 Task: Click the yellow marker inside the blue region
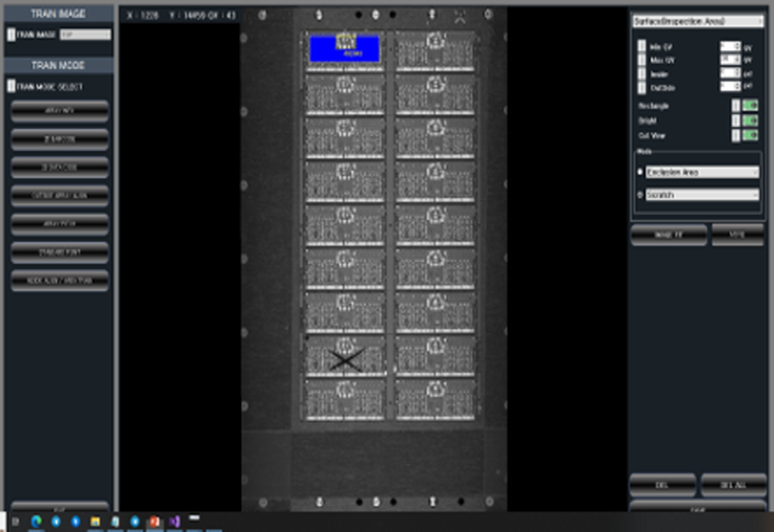click(345, 41)
